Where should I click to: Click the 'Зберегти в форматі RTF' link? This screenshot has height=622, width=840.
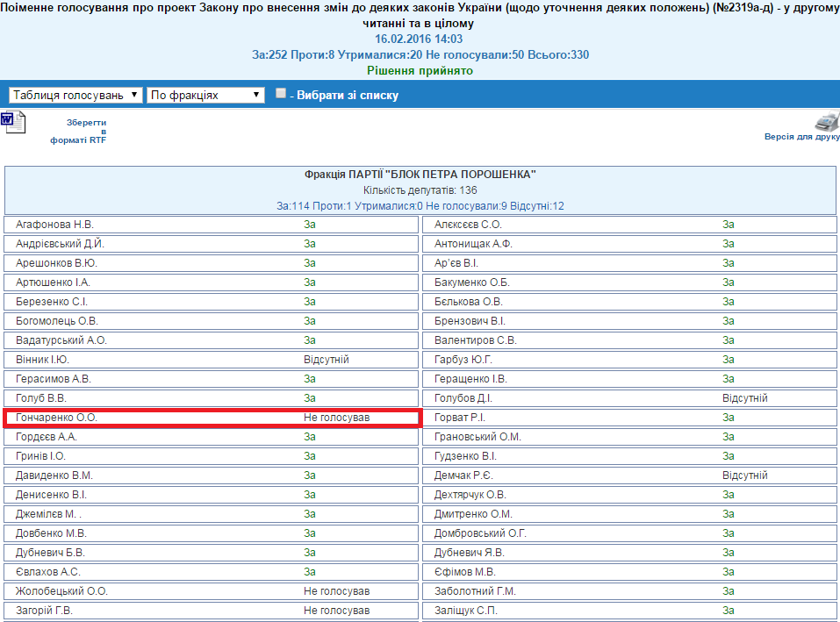[87, 132]
